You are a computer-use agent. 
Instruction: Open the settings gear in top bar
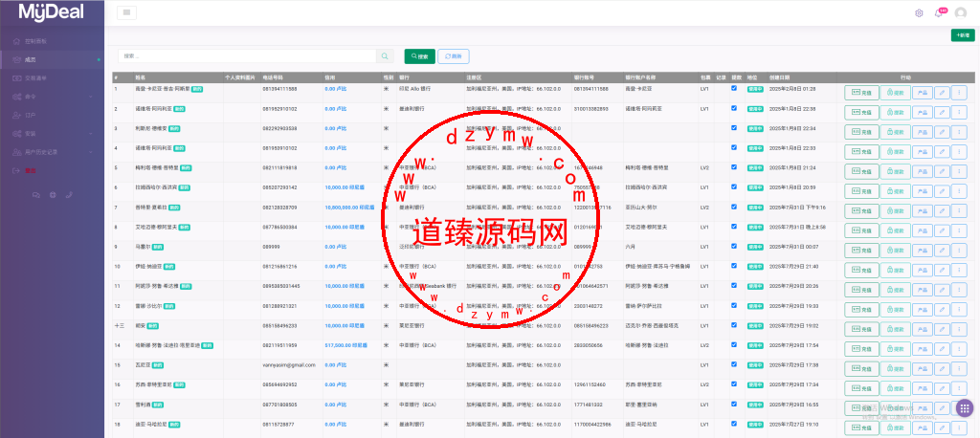click(919, 13)
